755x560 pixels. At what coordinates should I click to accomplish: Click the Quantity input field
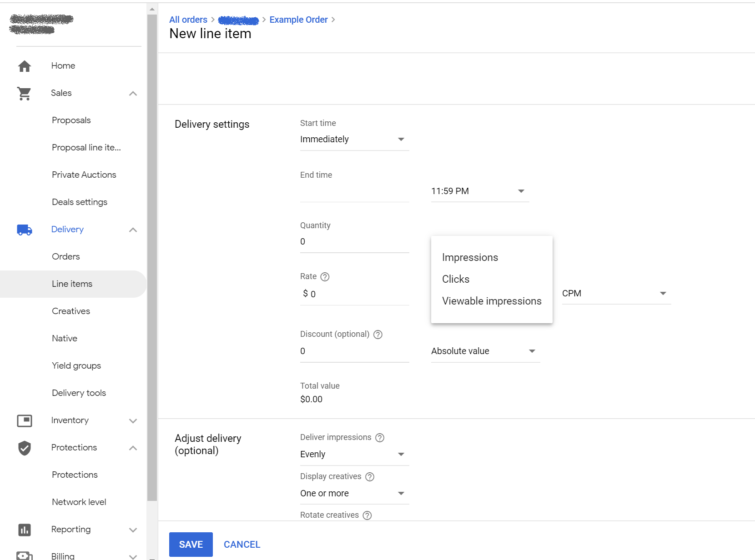click(x=354, y=242)
